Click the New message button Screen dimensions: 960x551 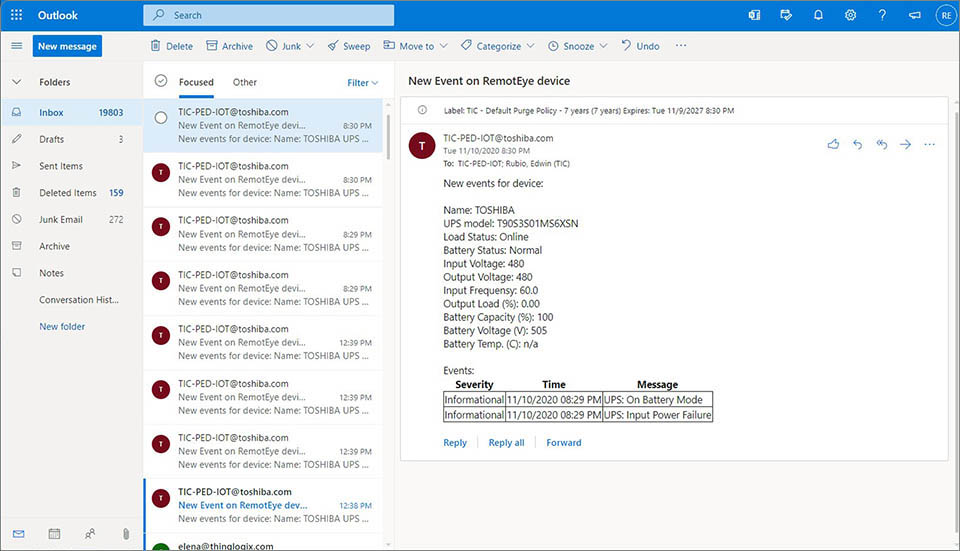(67, 46)
